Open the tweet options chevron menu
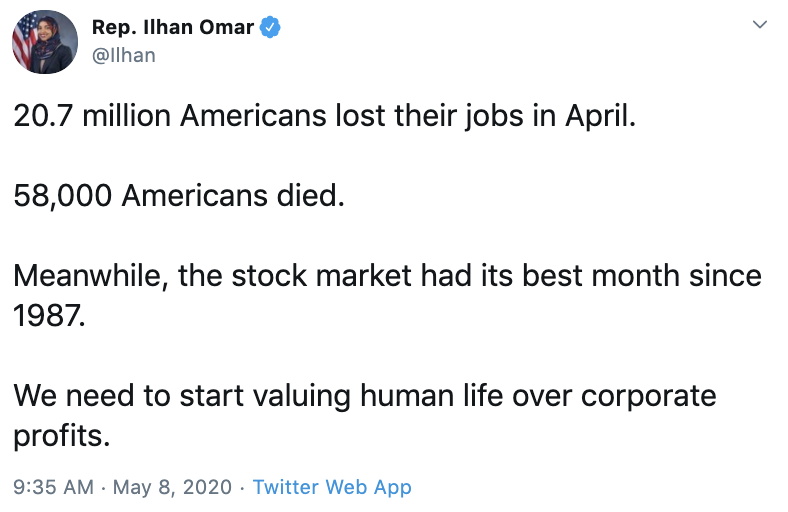 (x=760, y=24)
